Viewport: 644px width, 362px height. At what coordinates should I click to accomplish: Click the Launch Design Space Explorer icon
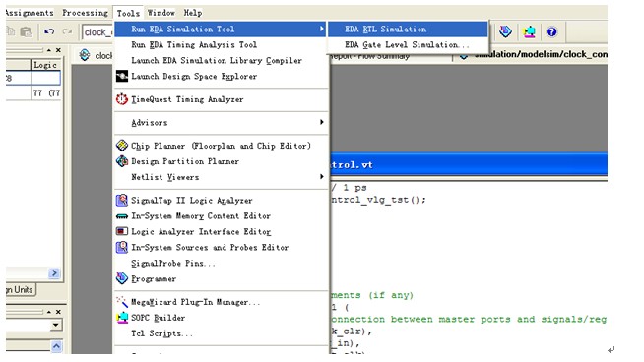tap(122, 76)
